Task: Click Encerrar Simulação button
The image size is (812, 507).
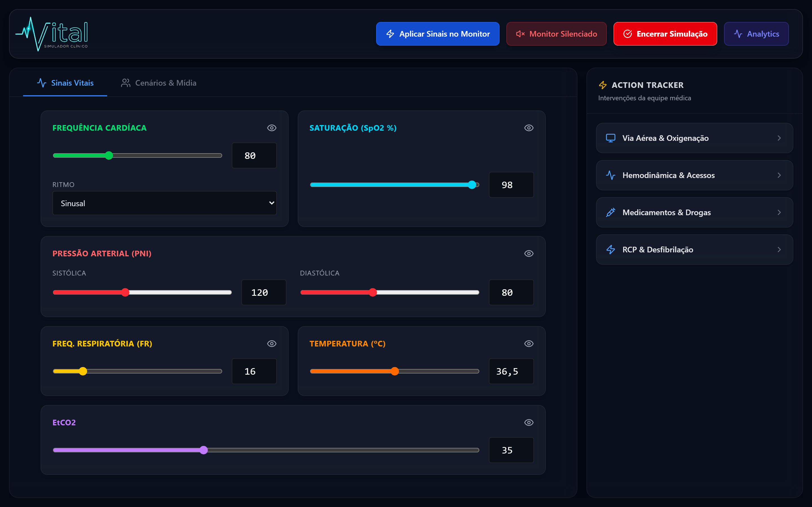Action: tap(665, 34)
